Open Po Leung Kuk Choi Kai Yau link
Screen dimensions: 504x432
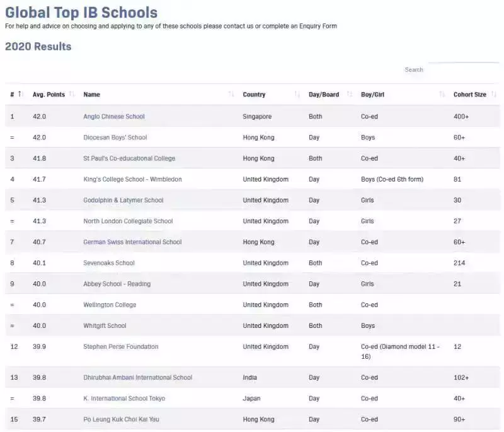tap(121, 419)
